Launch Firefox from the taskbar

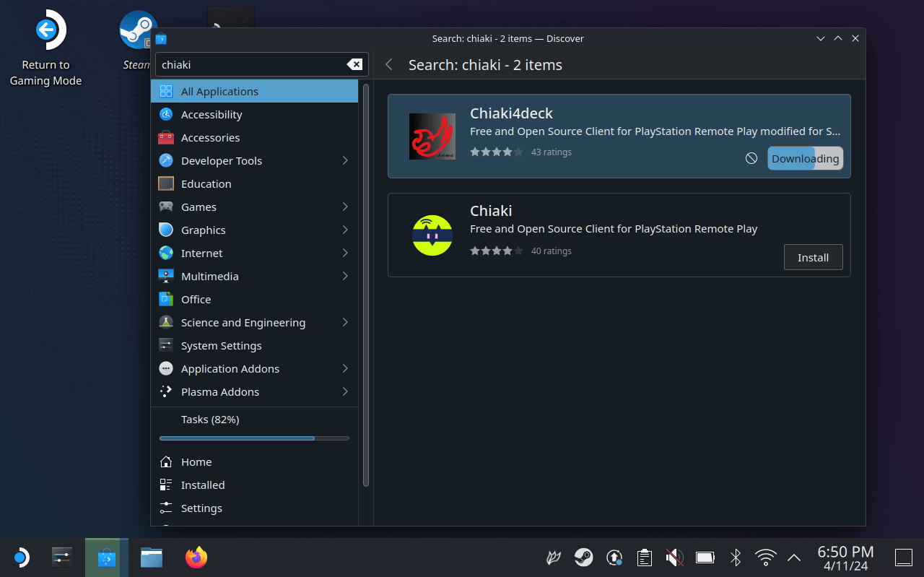tap(196, 558)
